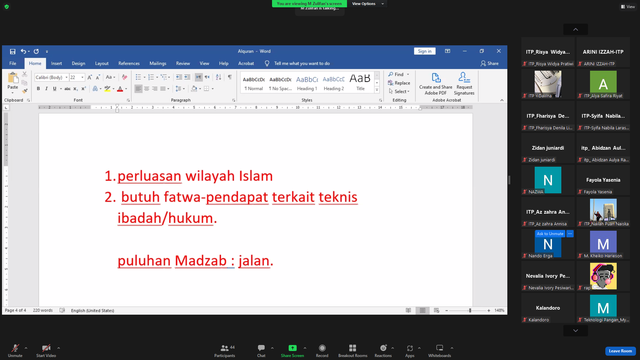This screenshot has width=640, height=360.
Task: Toggle Italic formatting
Action: [x=46, y=89]
